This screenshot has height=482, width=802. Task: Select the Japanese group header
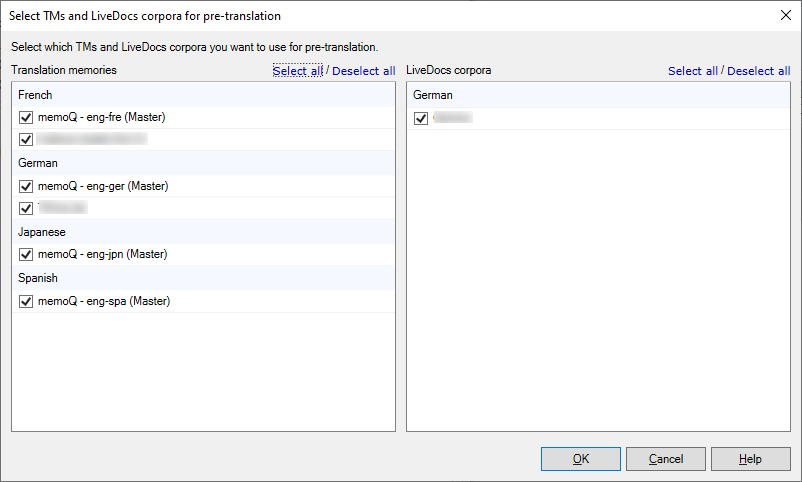point(42,232)
